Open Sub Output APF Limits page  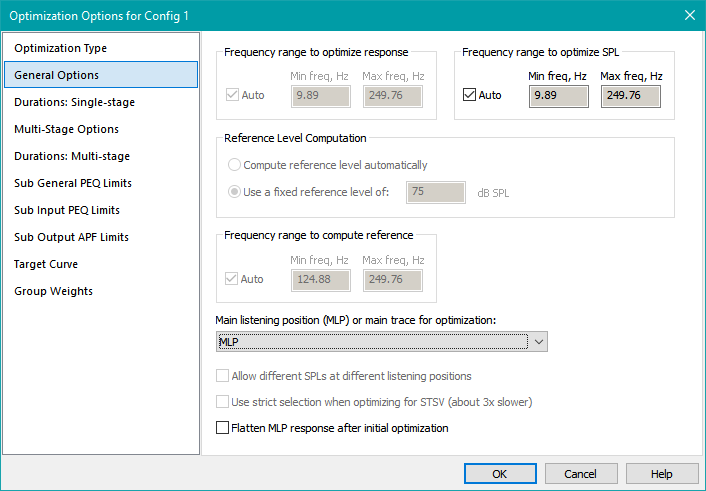[101, 237]
